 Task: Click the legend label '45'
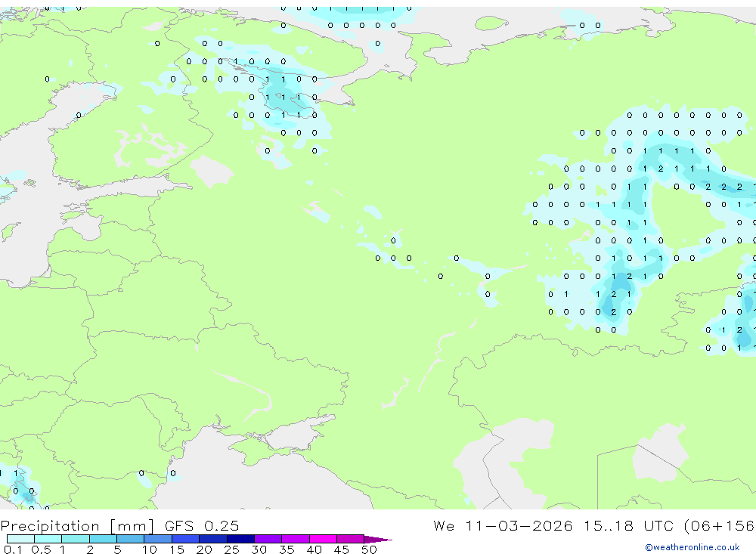tap(342, 549)
